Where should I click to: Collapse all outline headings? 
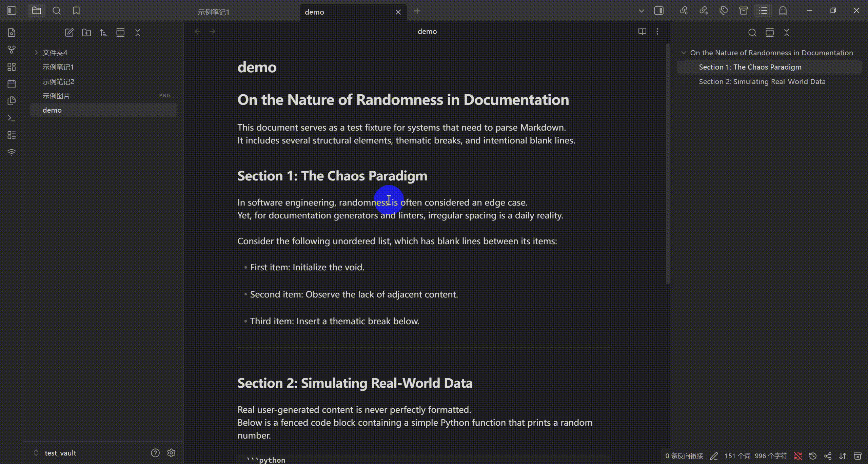[787, 33]
